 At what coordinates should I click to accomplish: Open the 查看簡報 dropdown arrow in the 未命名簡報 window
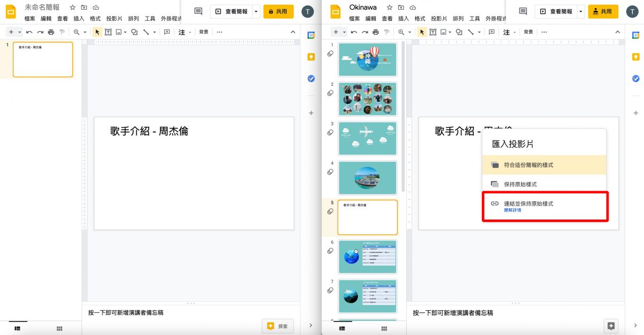tap(256, 11)
